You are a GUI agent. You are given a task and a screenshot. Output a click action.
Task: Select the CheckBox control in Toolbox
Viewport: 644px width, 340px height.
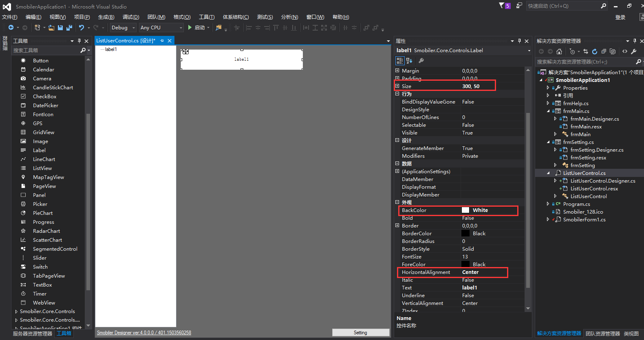click(x=45, y=97)
